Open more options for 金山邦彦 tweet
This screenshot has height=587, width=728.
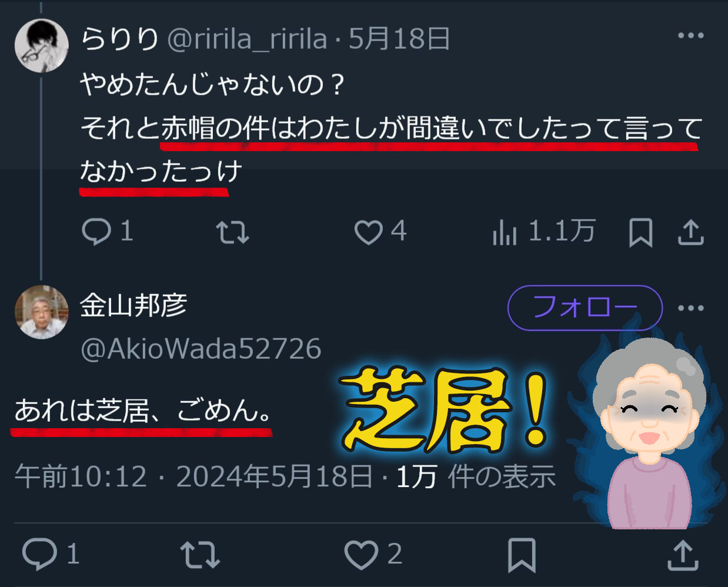click(691, 308)
